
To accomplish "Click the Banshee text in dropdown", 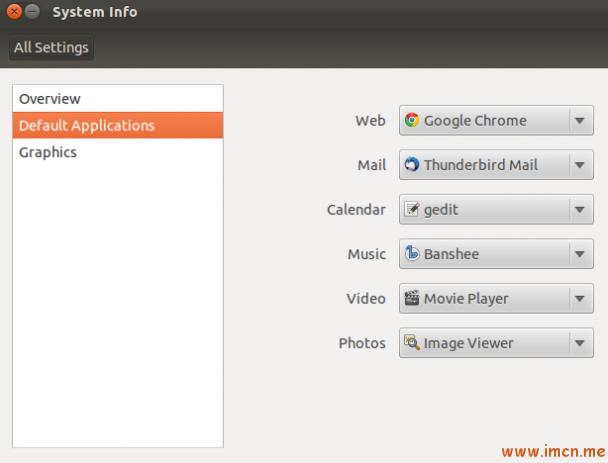I will tap(451, 254).
